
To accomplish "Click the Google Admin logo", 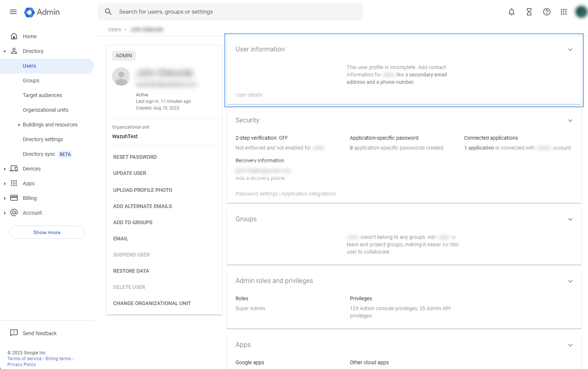I will click(x=42, y=12).
